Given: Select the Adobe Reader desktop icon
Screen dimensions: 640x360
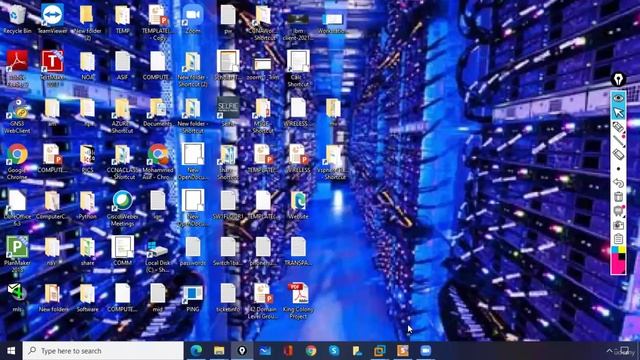Looking at the screenshot, I should click(17, 68).
